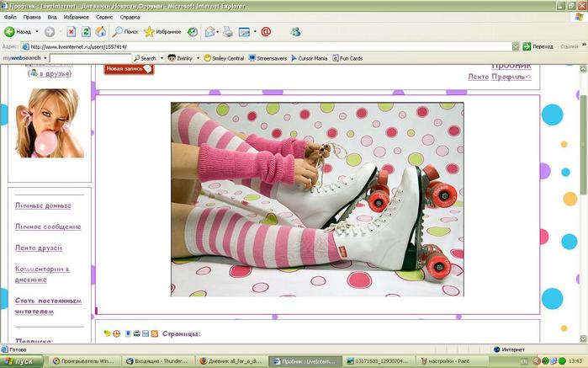
Task: Click the Messenger people icon
Action: tap(295, 32)
